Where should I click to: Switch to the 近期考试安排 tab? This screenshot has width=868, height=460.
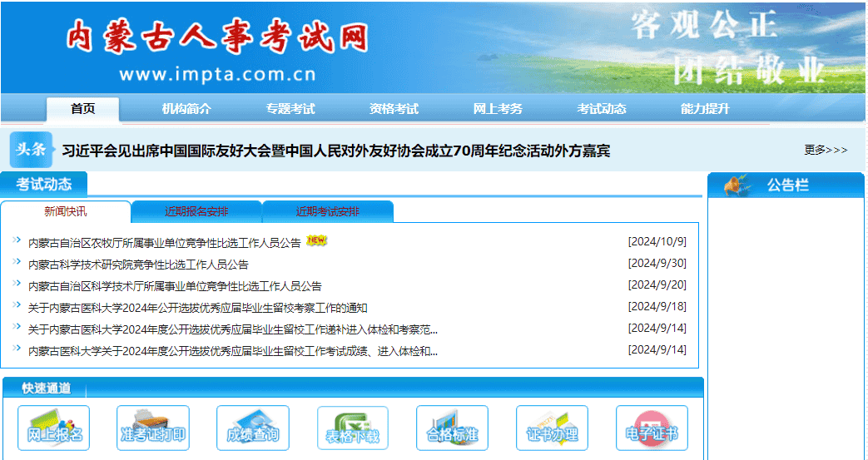pyautogui.click(x=328, y=211)
